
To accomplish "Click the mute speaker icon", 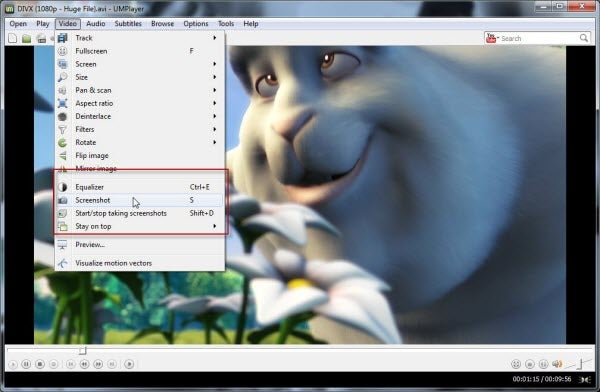I will point(557,364).
